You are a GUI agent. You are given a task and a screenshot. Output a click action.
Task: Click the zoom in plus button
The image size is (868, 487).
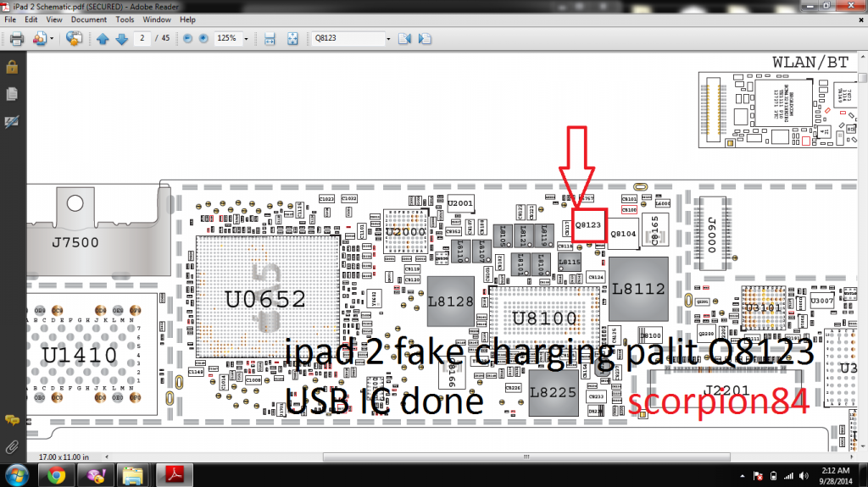click(x=203, y=39)
